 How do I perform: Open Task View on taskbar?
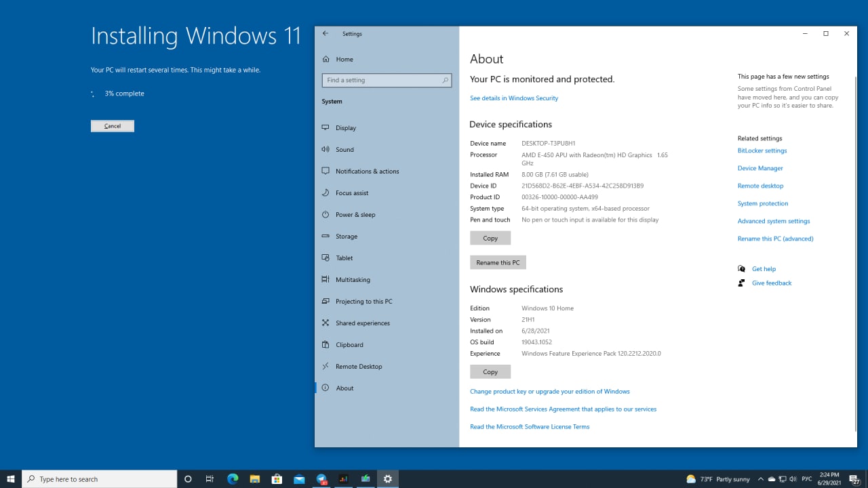[x=210, y=479]
